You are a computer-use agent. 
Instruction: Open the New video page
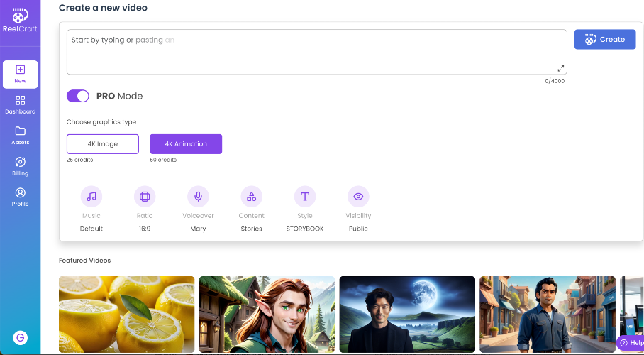pos(20,75)
